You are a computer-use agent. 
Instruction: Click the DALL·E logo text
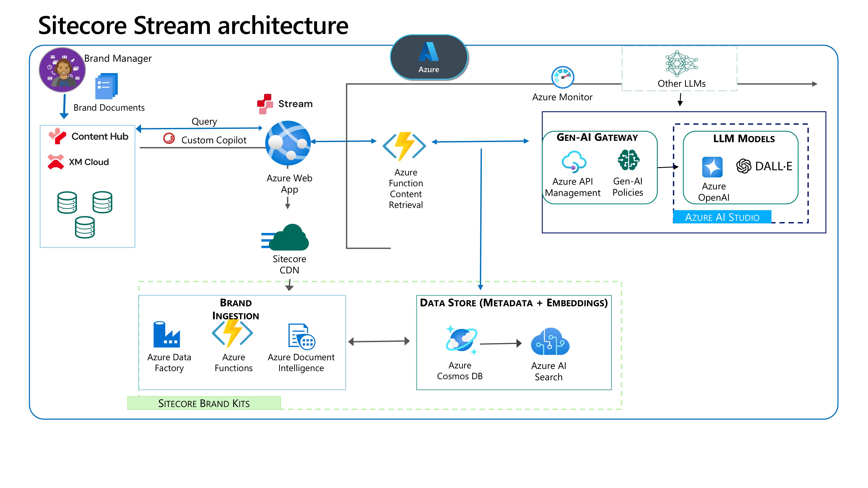(x=764, y=166)
